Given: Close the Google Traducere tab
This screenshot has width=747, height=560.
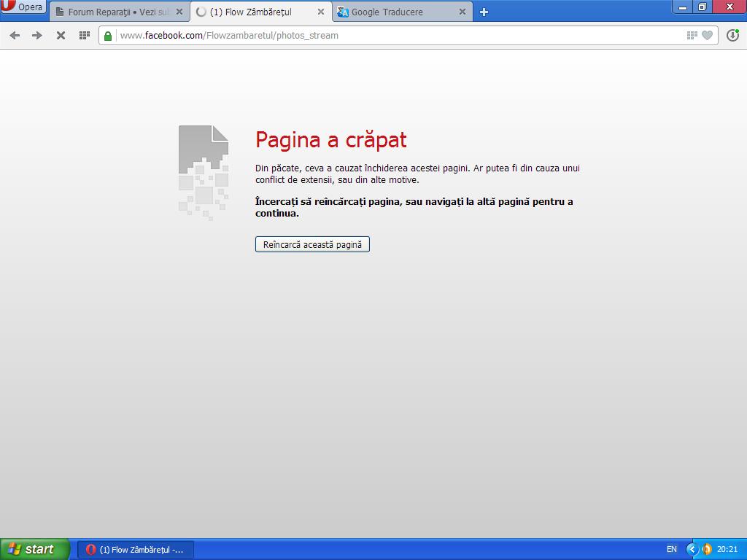Looking at the screenshot, I should coord(462,12).
